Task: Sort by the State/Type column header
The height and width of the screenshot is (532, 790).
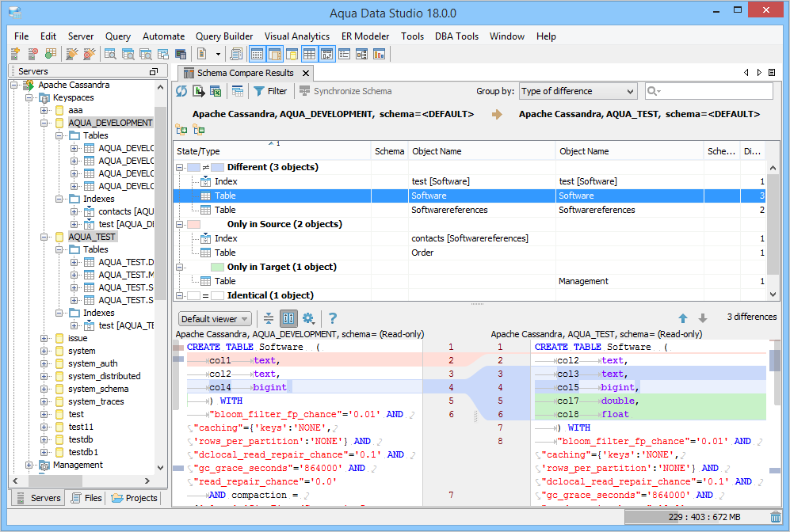Action: click(272, 151)
